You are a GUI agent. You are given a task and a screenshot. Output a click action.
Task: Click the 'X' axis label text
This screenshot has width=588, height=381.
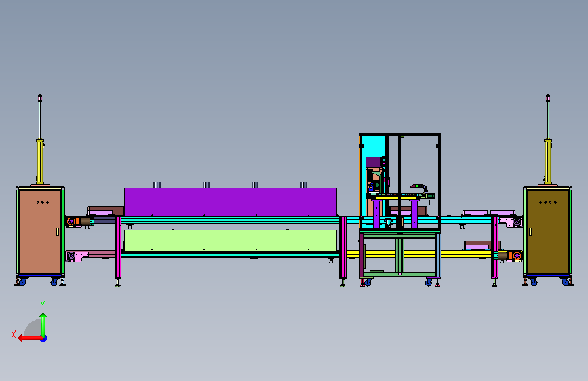coord(14,334)
